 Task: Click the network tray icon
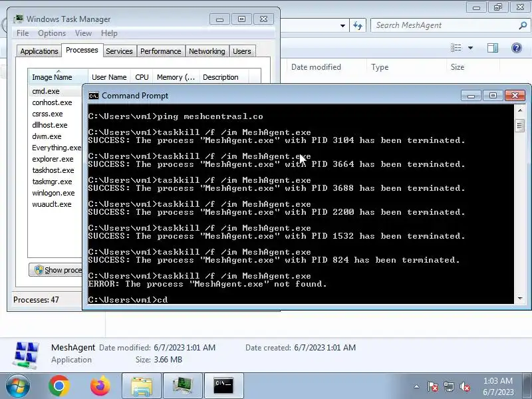pos(448,386)
